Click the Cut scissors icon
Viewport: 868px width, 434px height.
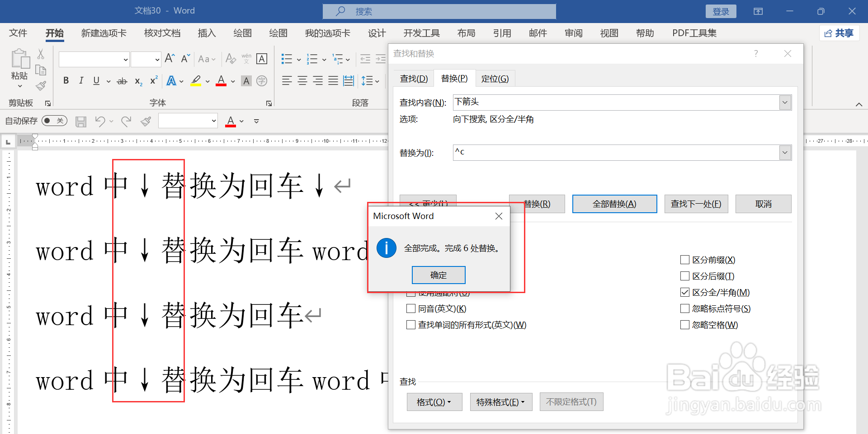point(41,54)
